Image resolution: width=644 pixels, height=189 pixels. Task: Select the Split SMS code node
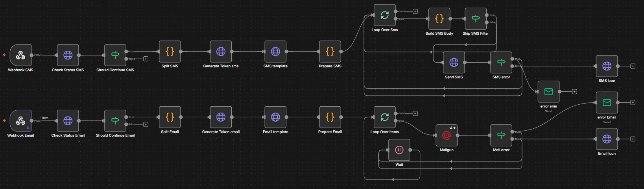(x=170, y=51)
